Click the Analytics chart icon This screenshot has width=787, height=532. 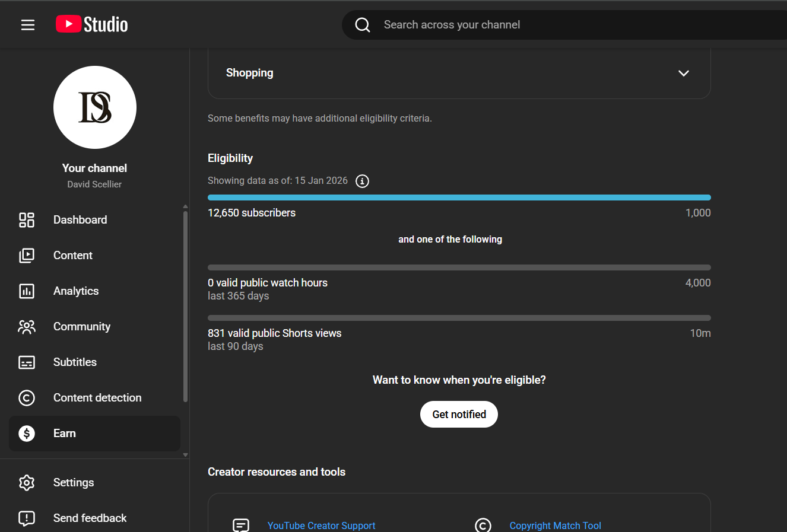coord(27,291)
